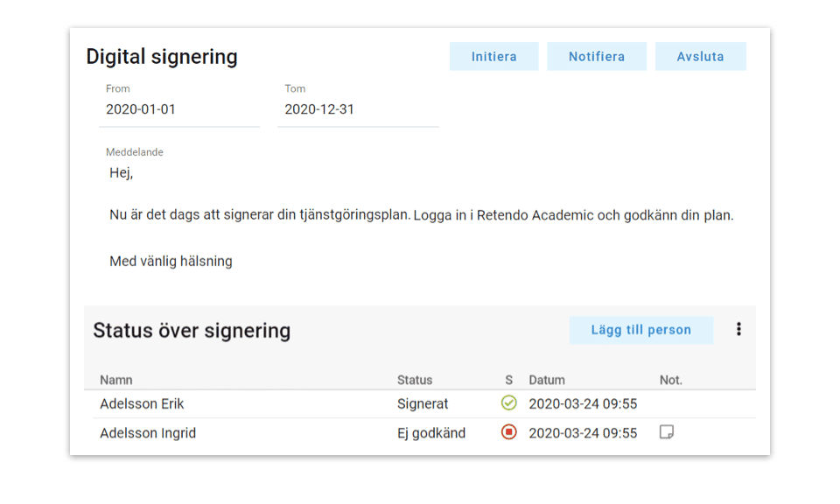Click the Not. column header
This screenshot has width=840, height=504.
click(x=671, y=380)
